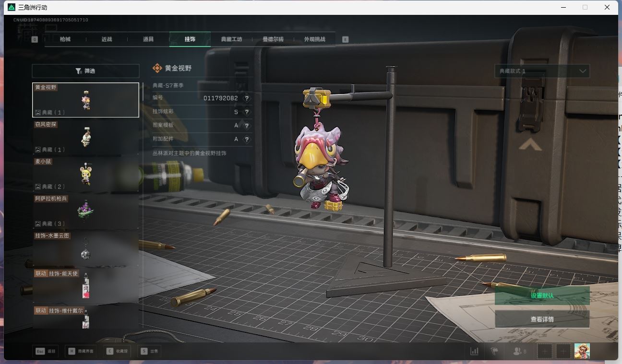Click the E next-tab key icon

click(x=345, y=39)
